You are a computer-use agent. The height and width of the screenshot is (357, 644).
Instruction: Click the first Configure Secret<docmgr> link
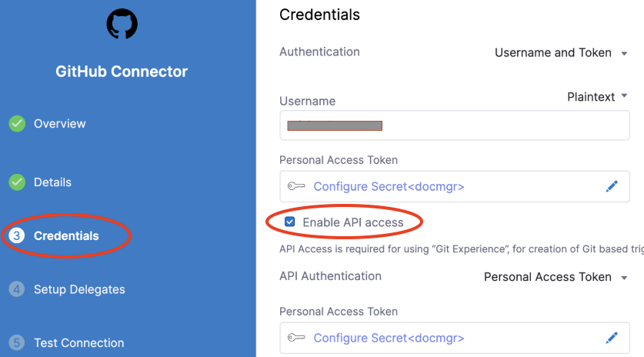point(389,186)
